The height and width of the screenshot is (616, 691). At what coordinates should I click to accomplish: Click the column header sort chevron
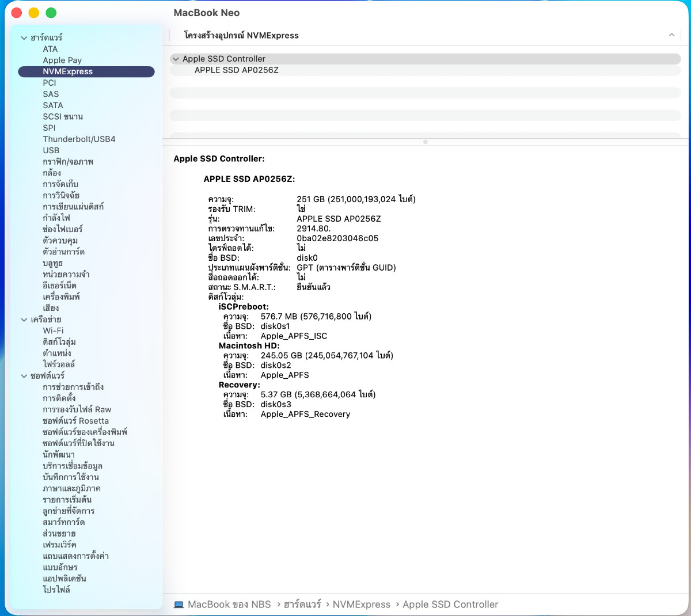(x=671, y=35)
